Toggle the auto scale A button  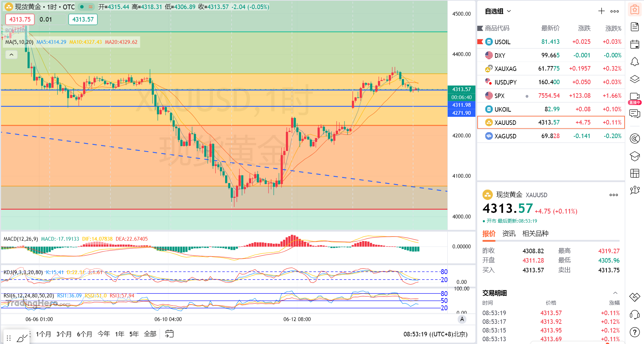(462, 319)
